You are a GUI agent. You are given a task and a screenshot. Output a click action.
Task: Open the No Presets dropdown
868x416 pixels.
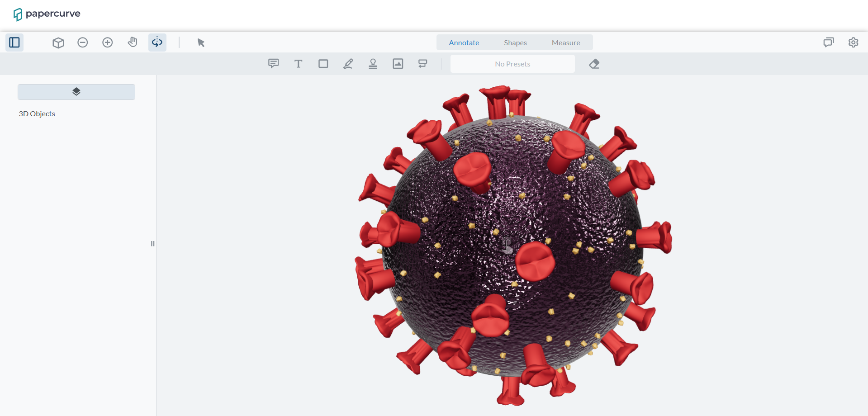coord(512,63)
